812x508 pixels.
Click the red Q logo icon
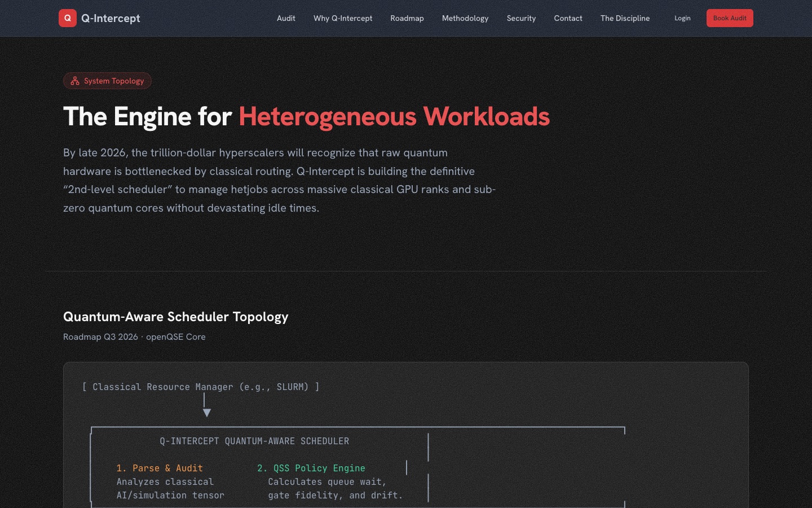coord(68,18)
